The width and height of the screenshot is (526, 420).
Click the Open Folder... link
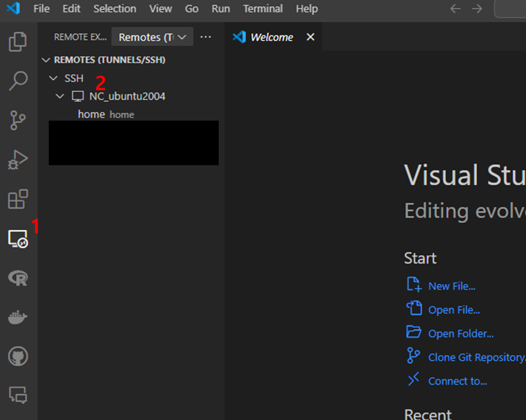[461, 334]
